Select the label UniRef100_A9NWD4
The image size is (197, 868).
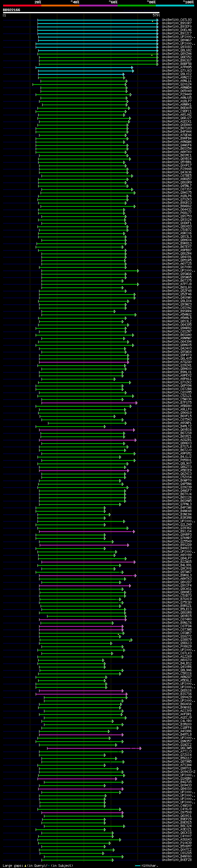click(177, 88)
